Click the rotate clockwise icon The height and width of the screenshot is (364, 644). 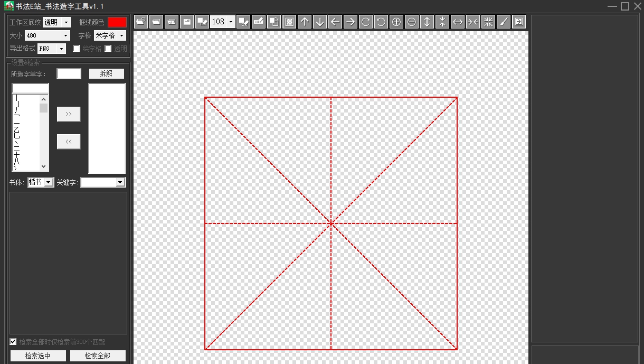[366, 22]
